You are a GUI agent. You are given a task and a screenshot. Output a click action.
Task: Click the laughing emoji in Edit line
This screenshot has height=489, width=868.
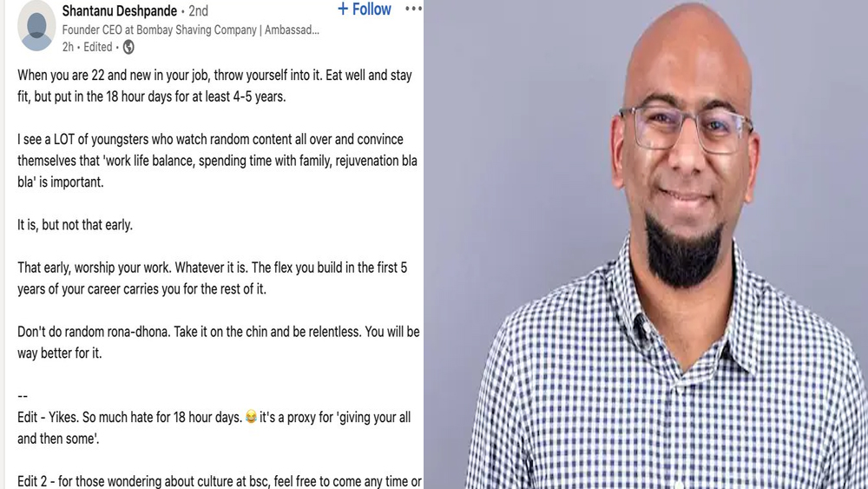coord(251,416)
